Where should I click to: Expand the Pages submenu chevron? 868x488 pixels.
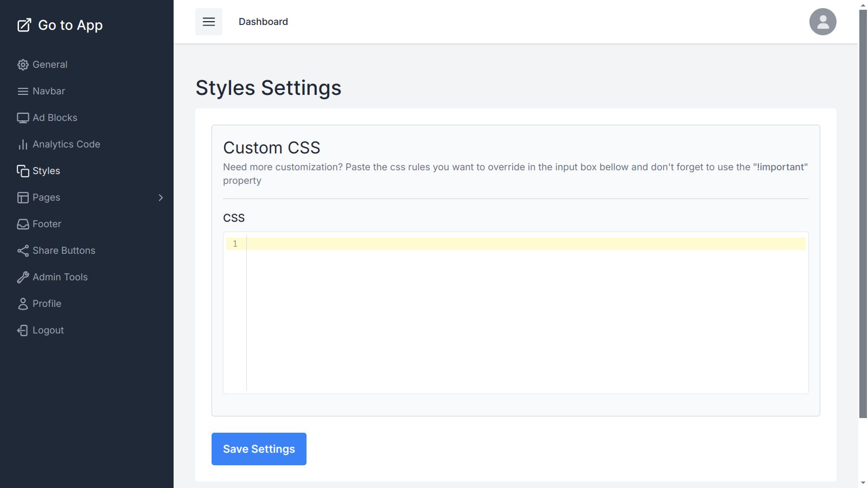click(161, 197)
